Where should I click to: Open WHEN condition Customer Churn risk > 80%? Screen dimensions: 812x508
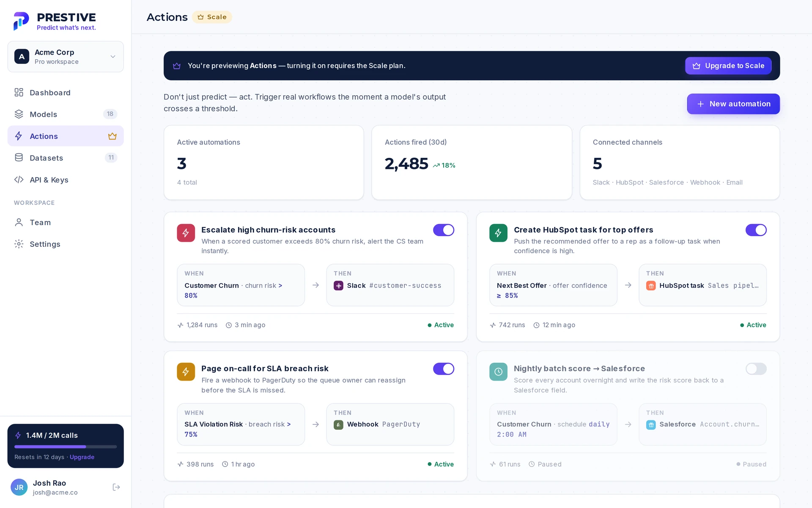[241, 285]
